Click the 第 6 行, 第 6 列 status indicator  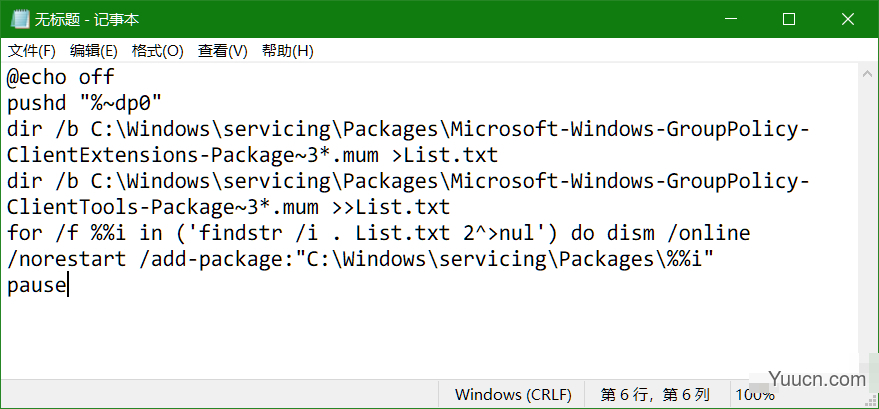655,395
